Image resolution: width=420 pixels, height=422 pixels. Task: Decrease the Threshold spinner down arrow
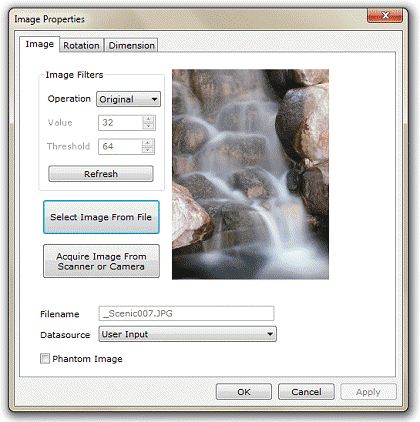pos(148,150)
